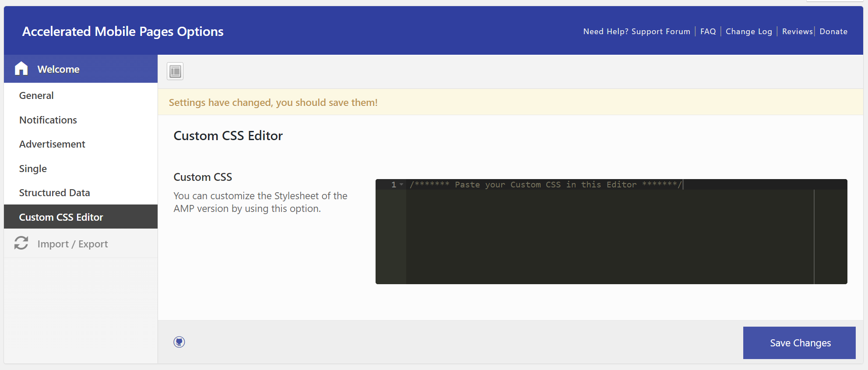The width and height of the screenshot is (868, 370).
Task: Collapse the code fold arrow on line 1
Action: (x=401, y=184)
